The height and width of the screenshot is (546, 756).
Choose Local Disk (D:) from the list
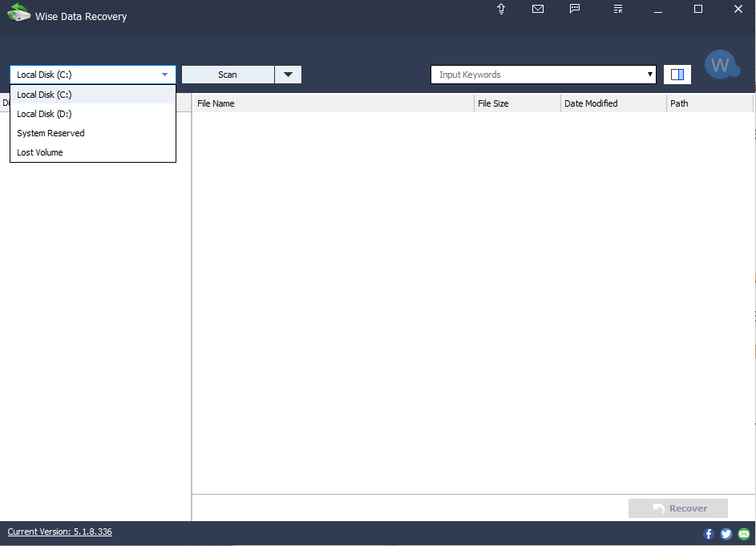[x=93, y=114]
